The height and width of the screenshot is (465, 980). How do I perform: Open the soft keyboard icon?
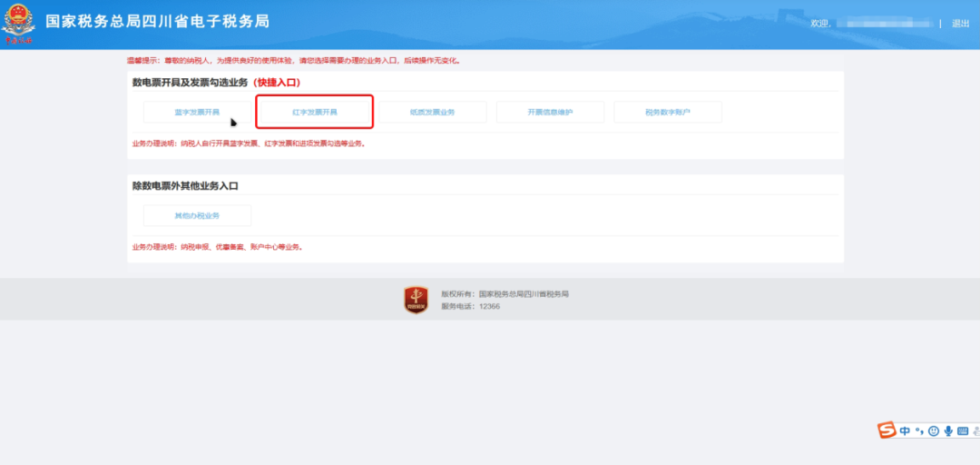pos(963,431)
